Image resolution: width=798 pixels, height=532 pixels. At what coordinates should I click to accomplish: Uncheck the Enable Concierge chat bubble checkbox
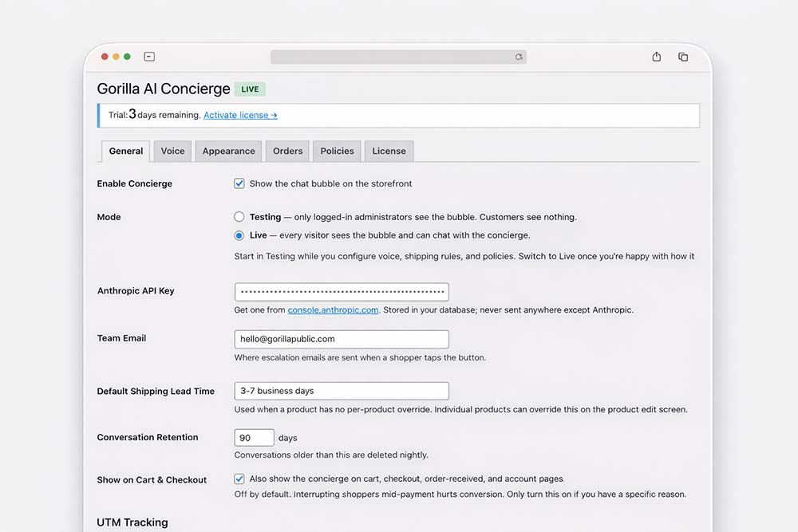(239, 183)
